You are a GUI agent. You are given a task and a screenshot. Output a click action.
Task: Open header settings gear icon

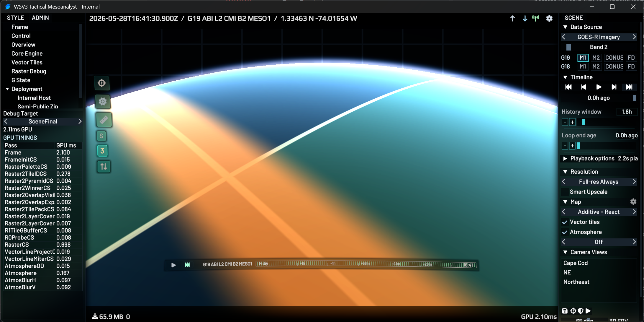549,18
